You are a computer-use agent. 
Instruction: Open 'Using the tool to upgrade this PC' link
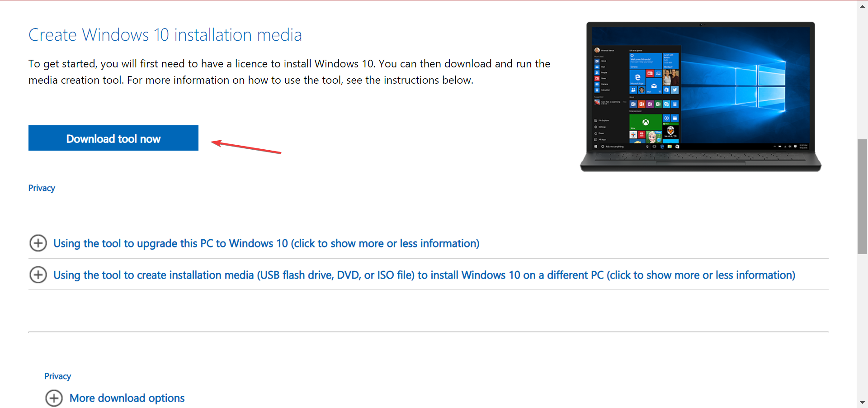(266, 243)
